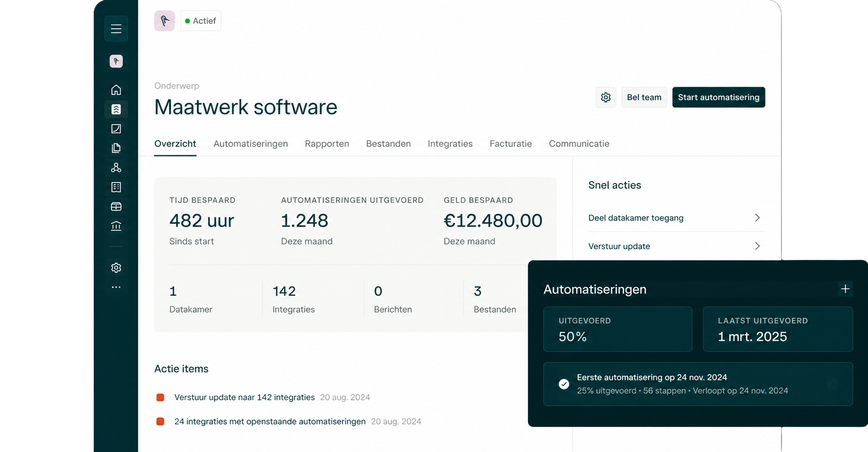
Task: Click the bank institution icon in the sidebar
Action: click(x=116, y=226)
